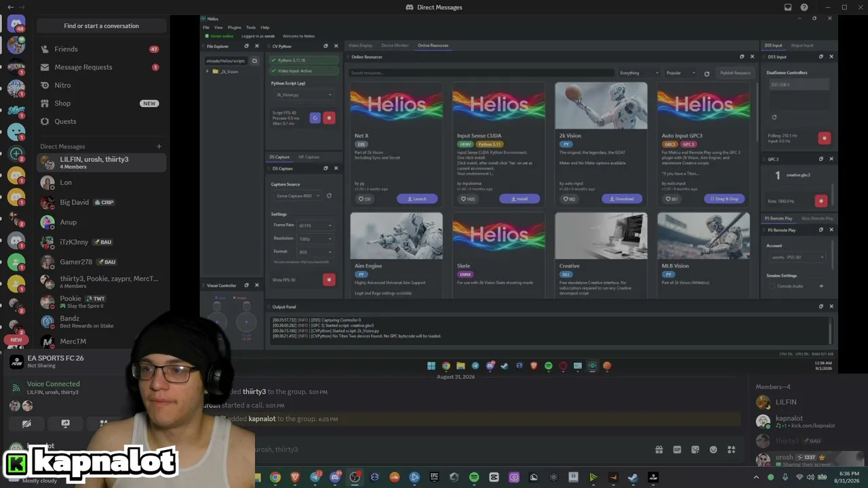868x488 pixels.
Task: Stop the DS Capture with red button
Action: coord(329,279)
